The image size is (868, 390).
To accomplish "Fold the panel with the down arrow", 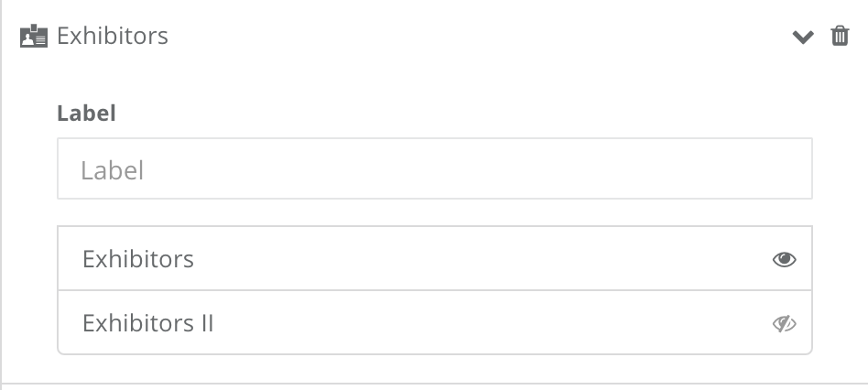I will pyautogui.click(x=803, y=37).
